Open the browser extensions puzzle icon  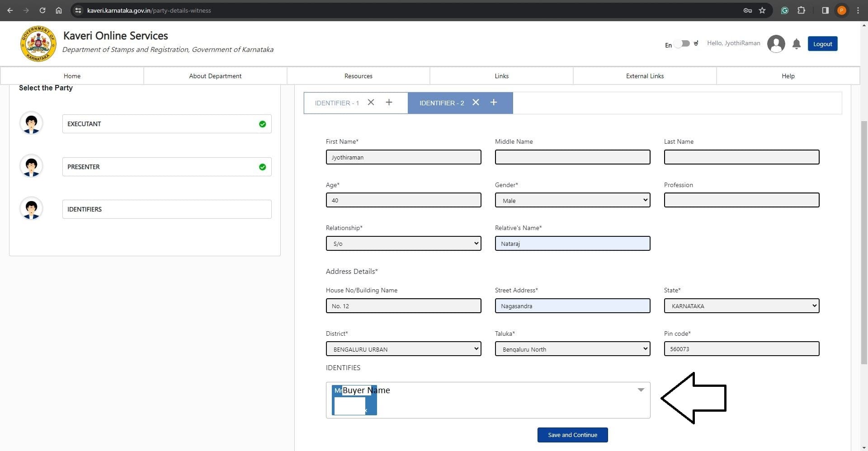[801, 10]
